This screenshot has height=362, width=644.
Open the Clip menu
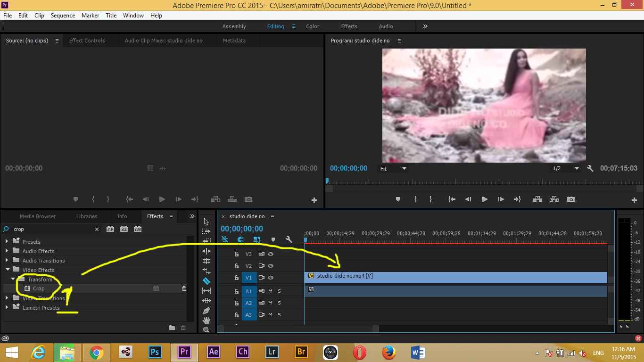(39, 15)
